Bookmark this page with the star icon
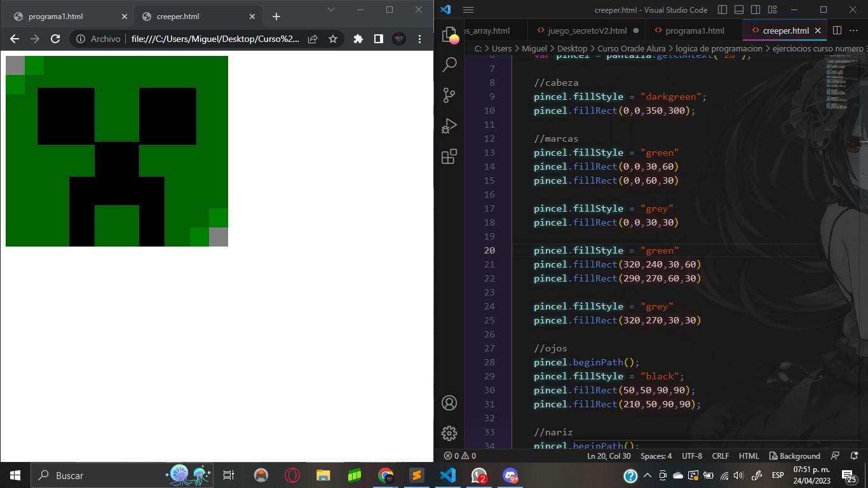This screenshot has width=868, height=488. (332, 39)
